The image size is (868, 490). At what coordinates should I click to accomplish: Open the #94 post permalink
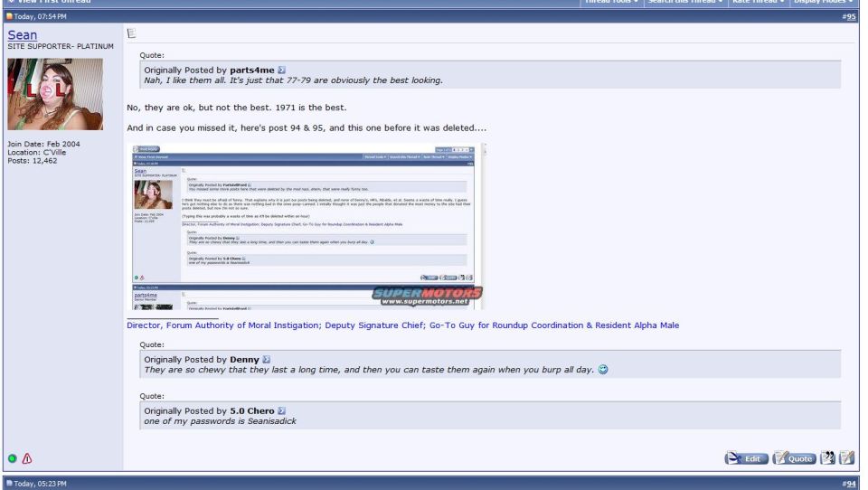pyautogui.click(x=849, y=484)
